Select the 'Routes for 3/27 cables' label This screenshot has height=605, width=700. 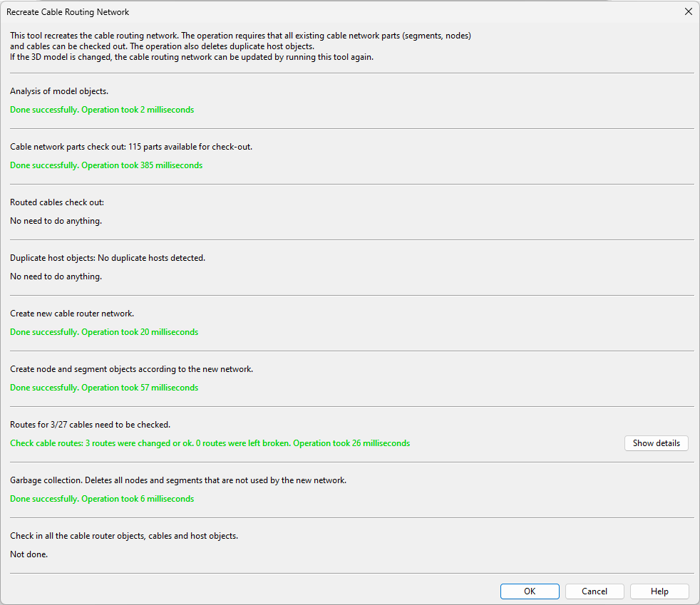click(90, 425)
